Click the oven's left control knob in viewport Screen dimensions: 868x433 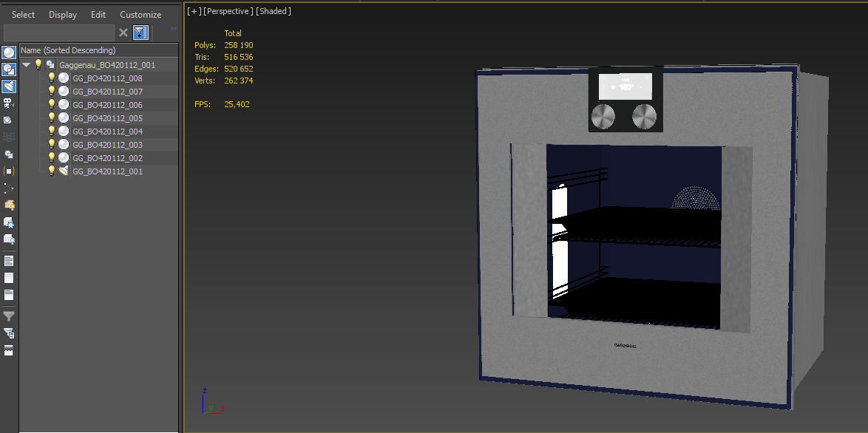(603, 117)
